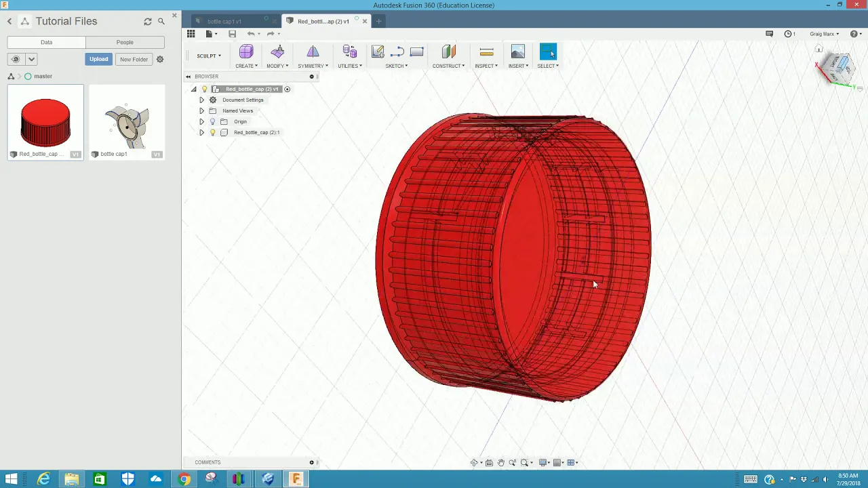Click the Zoom navigation icon

tap(513, 463)
